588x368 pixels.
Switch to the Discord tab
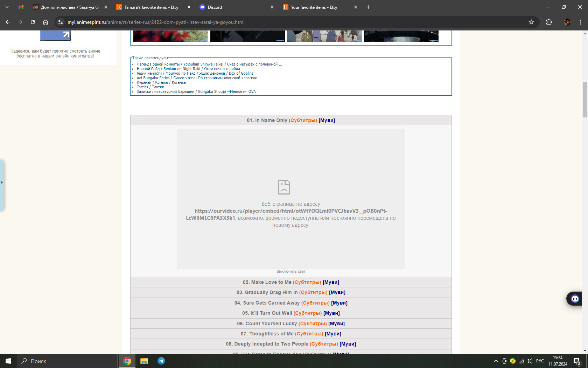click(215, 7)
